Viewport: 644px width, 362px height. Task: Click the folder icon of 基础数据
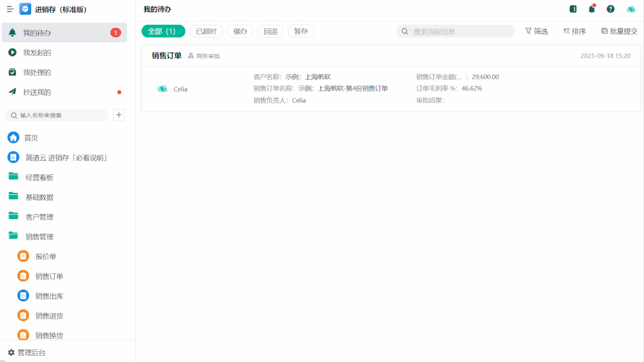(13, 196)
